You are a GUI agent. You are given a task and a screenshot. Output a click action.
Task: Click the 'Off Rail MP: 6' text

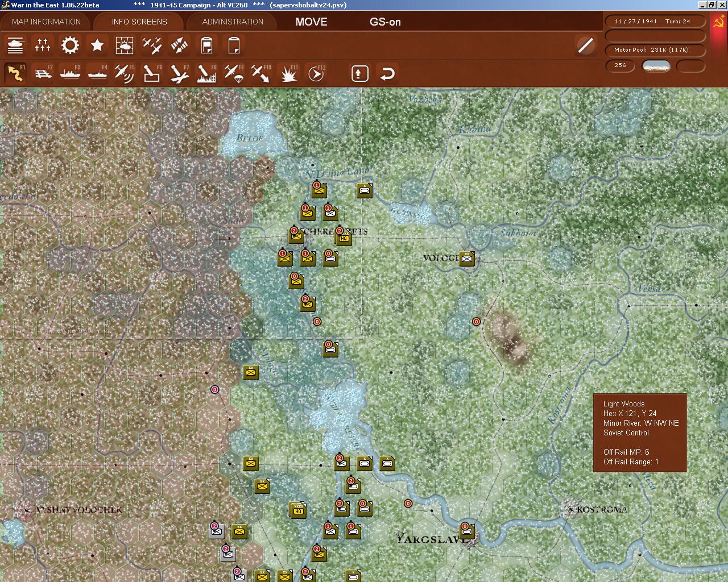[x=626, y=452]
